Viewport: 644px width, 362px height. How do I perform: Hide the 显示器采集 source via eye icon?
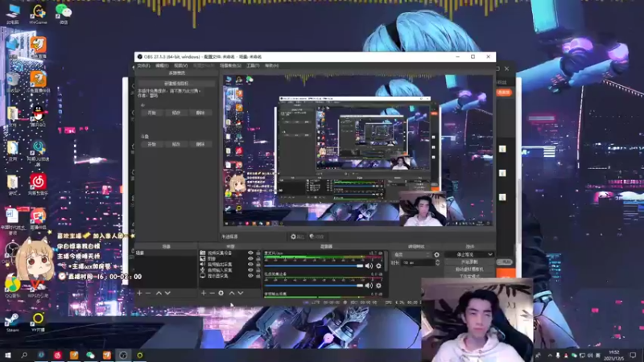point(250,276)
